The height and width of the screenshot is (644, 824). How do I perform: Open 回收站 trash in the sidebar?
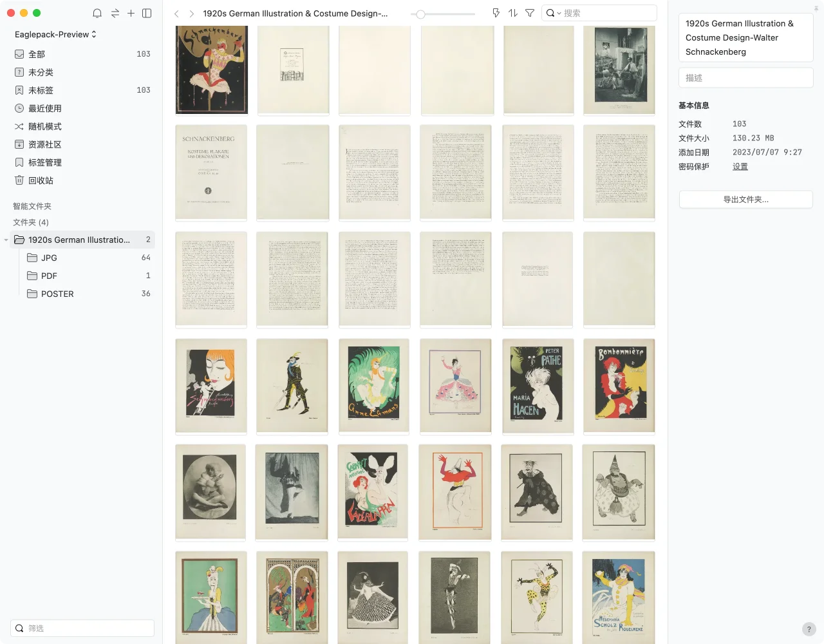click(82, 180)
